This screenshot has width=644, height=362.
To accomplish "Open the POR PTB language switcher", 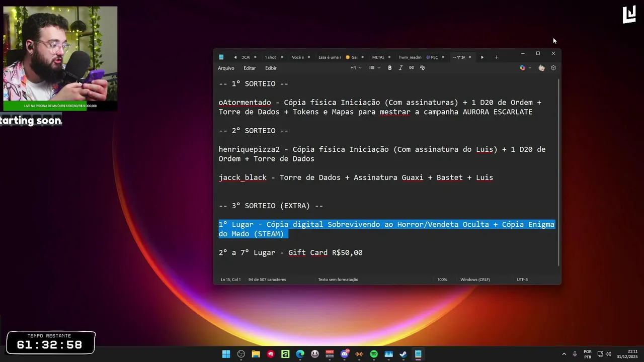I will point(587,354).
